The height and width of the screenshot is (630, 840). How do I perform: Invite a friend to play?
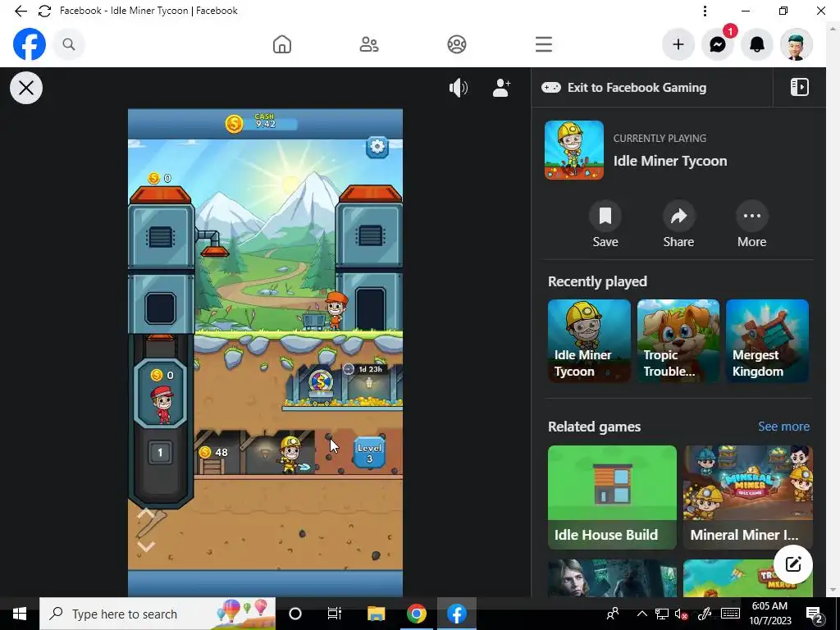tap(501, 87)
